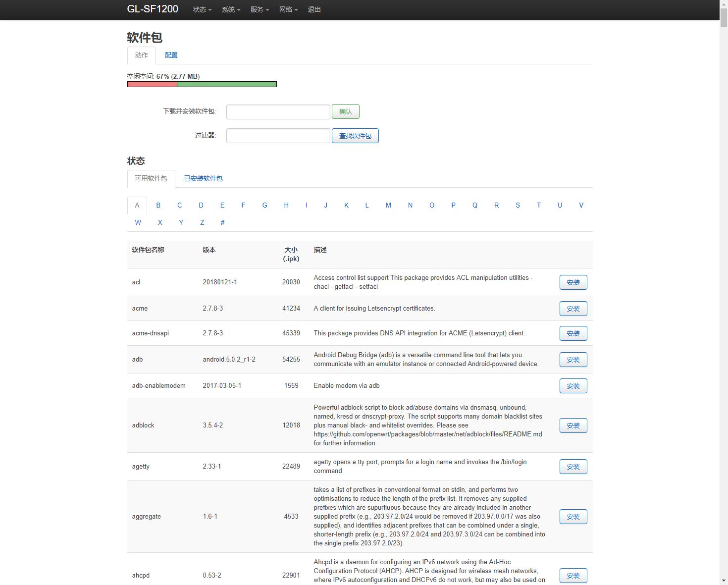
Task: Install the adblock package
Action: click(x=573, y=425)
